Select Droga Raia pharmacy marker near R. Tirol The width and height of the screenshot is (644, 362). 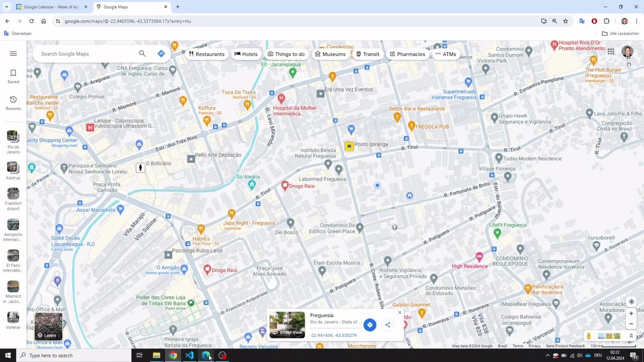tap(285, 186)
